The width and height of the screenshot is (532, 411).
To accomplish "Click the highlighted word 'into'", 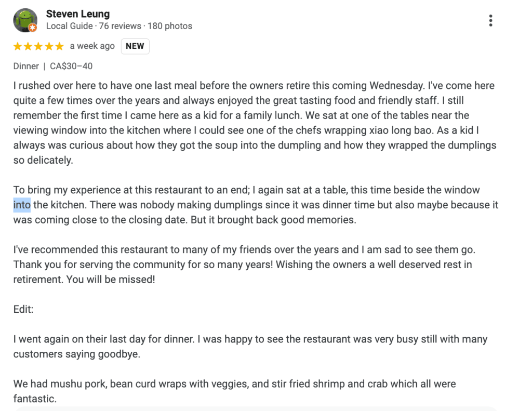I will [x=22, y=205].
